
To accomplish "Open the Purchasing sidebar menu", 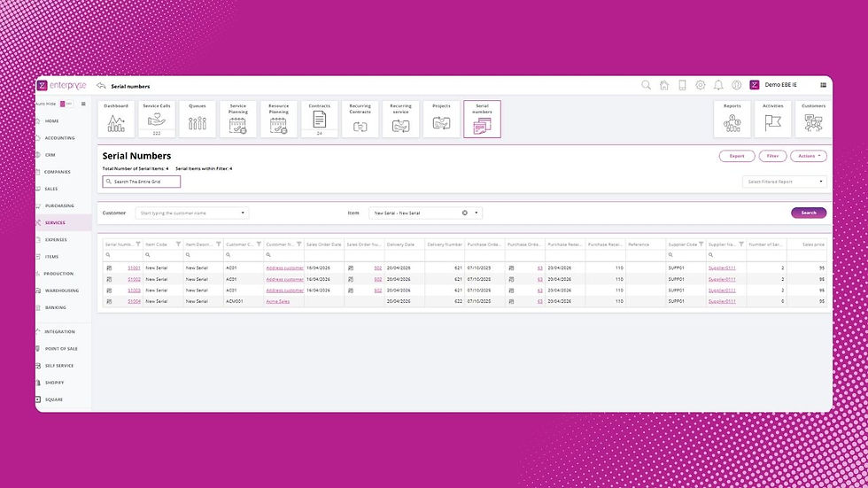I will pos(59,205).
